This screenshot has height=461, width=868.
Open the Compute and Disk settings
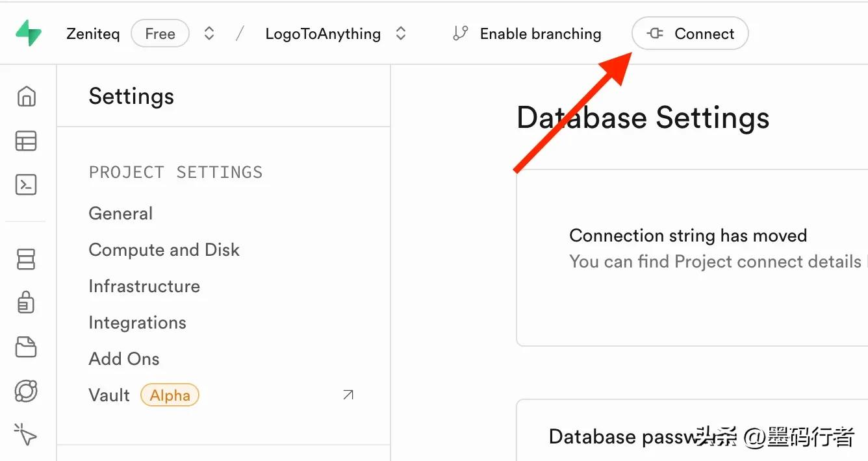click(x=164, y=250)
